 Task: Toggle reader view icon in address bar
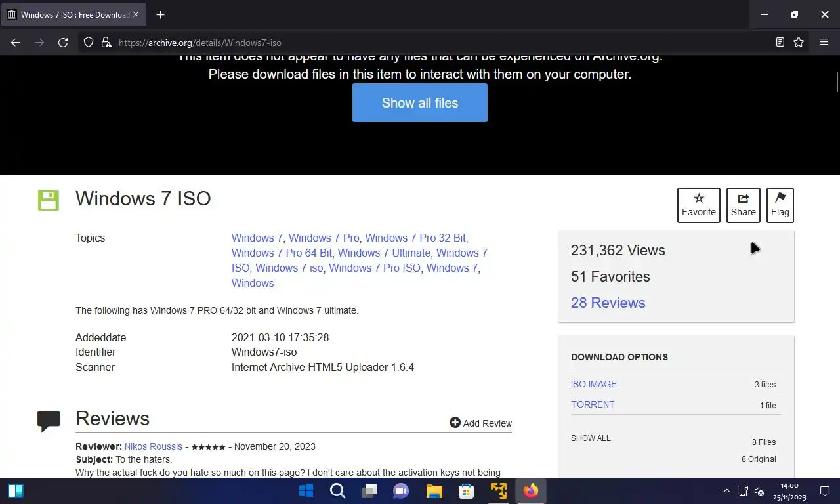780,42
